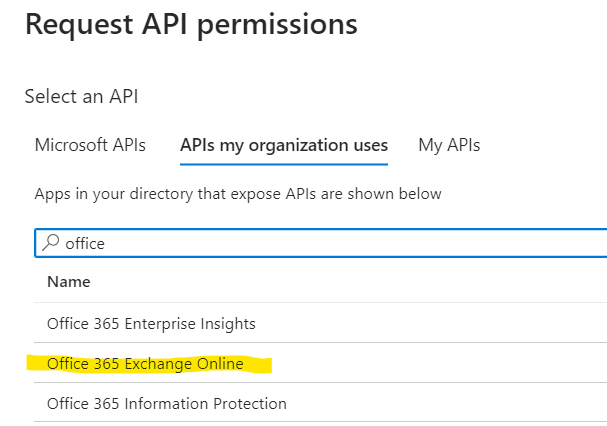Click the Name column header
607x426 pixels.
click(69, 282)
